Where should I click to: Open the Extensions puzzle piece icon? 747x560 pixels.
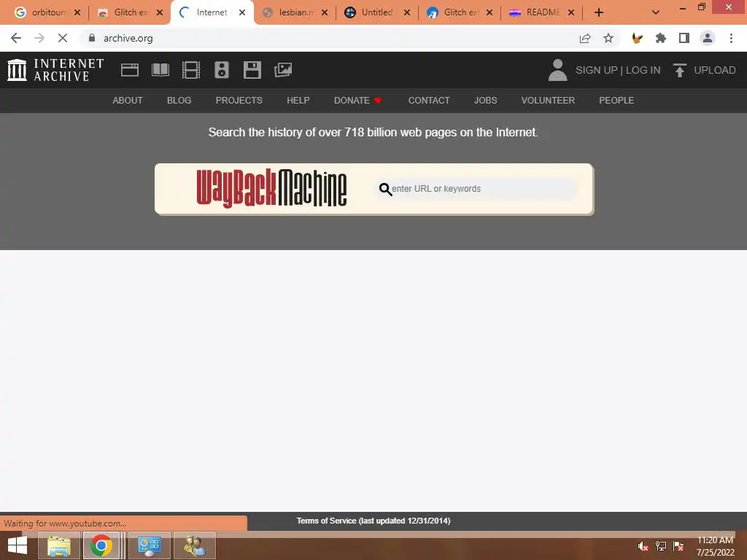[x=661, y=38]
